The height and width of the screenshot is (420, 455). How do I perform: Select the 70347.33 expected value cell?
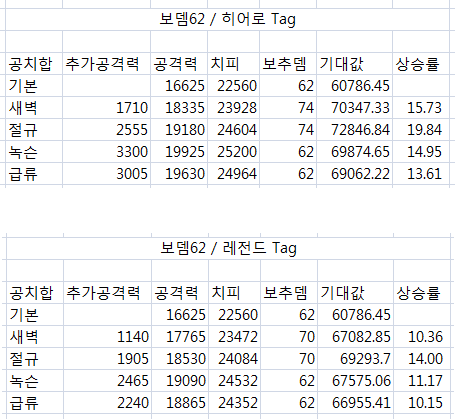tap(354, 107)
